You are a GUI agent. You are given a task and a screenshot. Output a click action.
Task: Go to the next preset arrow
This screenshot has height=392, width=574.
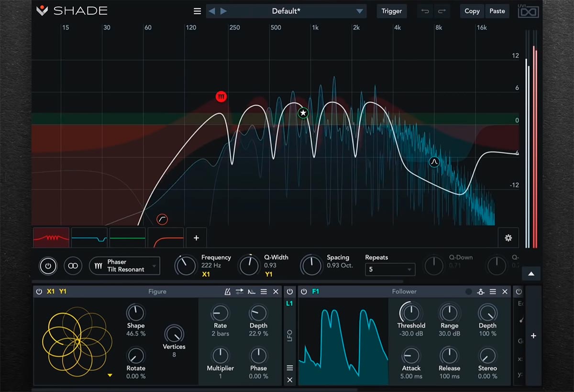[223, 11]
